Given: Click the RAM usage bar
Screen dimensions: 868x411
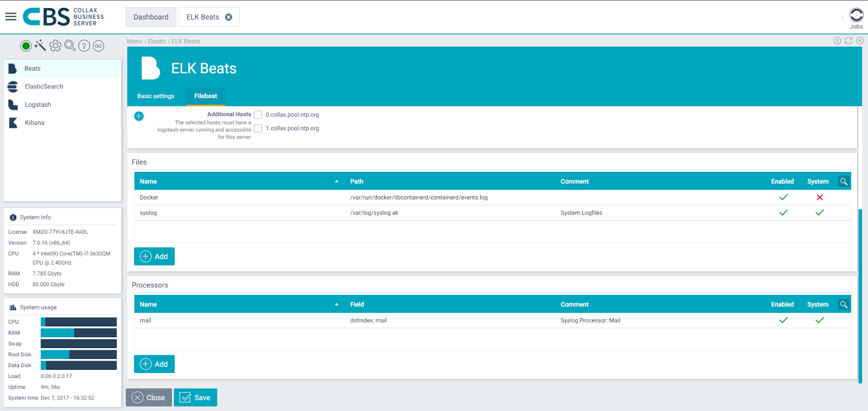Looking at the screenshot, I should (79, 333).
